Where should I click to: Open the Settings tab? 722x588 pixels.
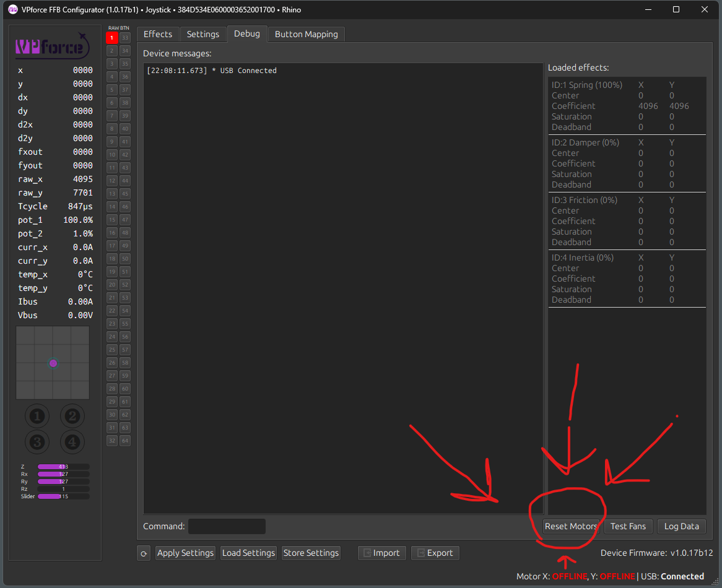(203, 34)
